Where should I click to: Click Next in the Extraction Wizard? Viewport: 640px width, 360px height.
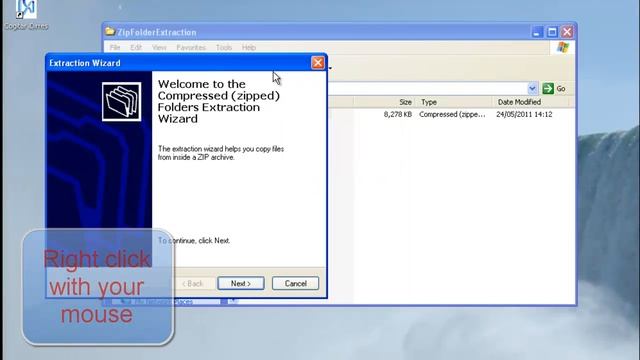click(241, 283)
